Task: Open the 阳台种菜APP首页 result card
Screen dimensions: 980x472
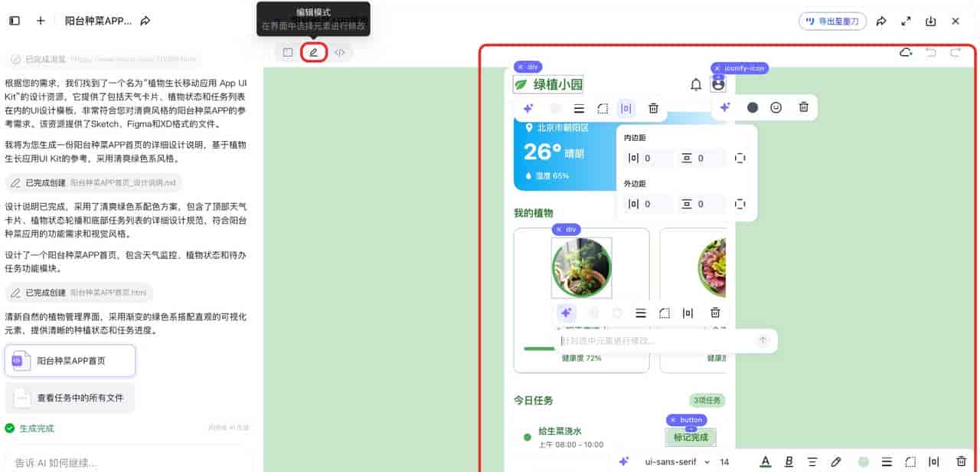Action: click(70, 360)
